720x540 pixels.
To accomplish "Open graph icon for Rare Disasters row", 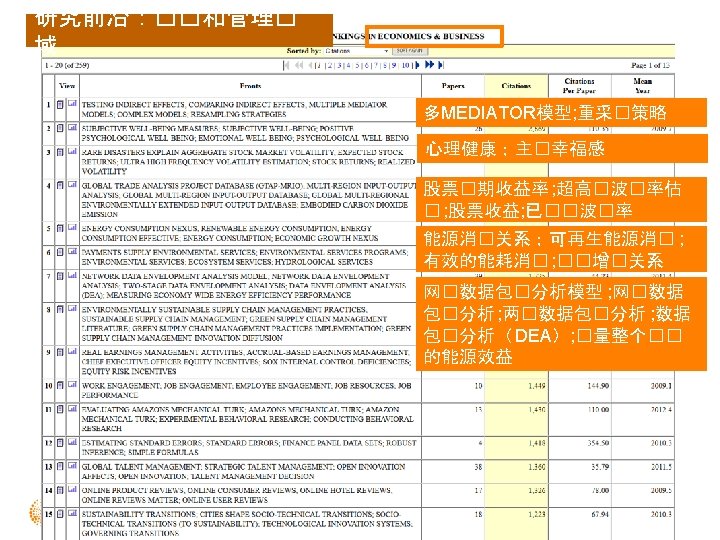I will pos(72,151).
